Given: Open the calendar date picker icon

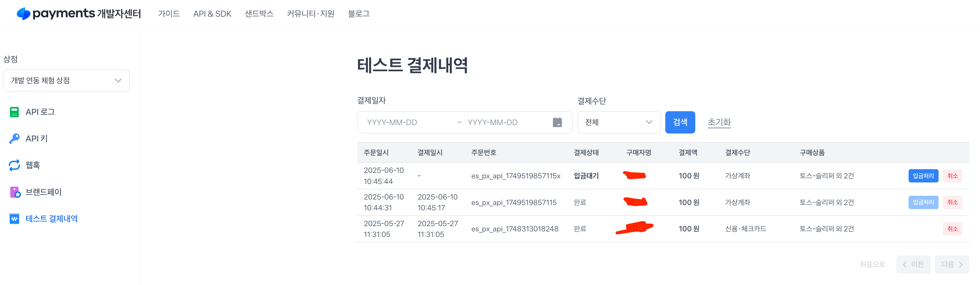Looking at the screenshot, I should (557, 122).
